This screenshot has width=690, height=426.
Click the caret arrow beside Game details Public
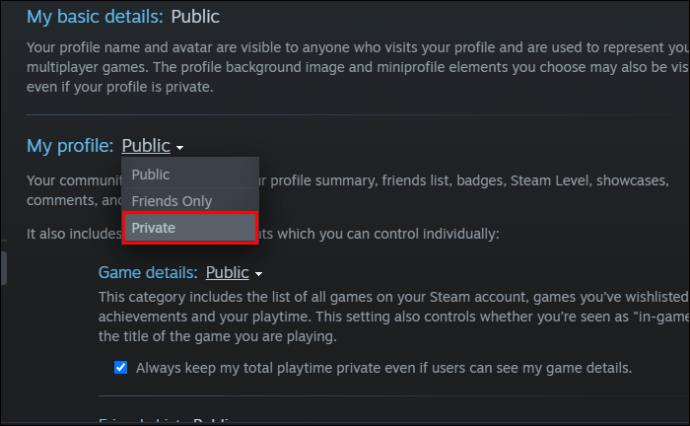click(259, 274)
